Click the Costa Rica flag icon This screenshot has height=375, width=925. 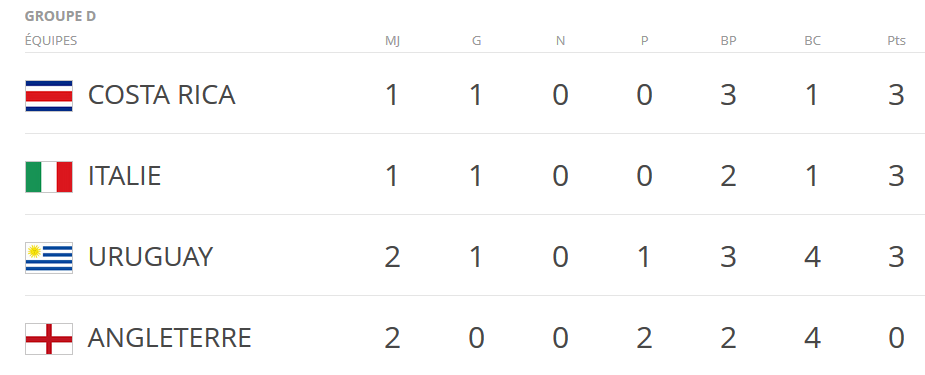pos(49,96)
